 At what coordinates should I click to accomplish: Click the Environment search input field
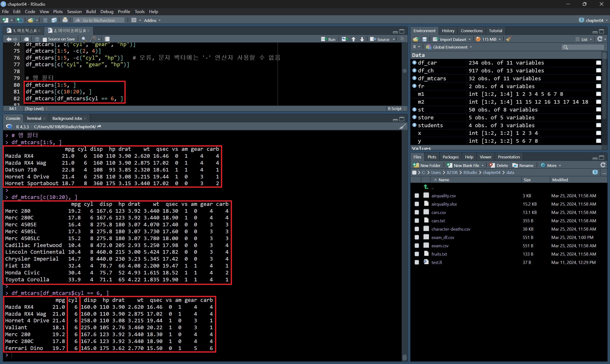point(584,47)
